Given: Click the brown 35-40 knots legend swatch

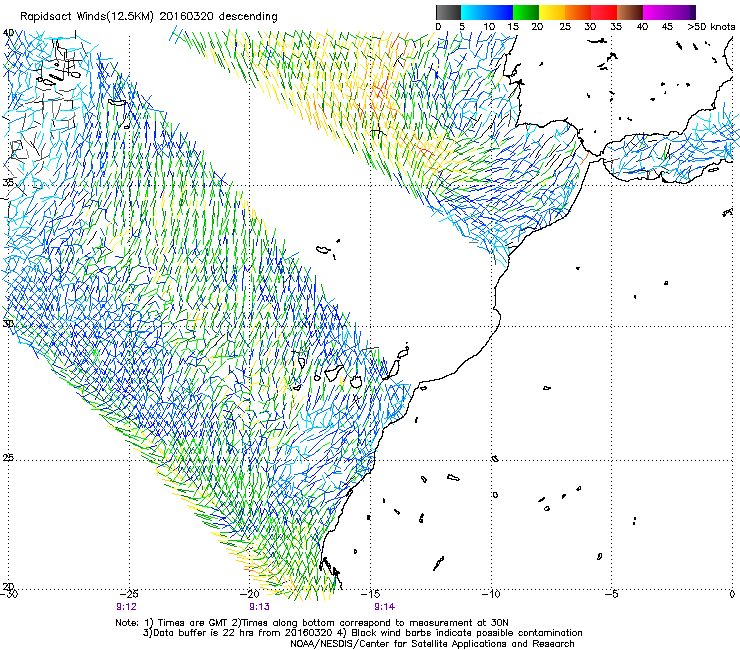Looking at the screenshot, I should (x=630, y=12).
